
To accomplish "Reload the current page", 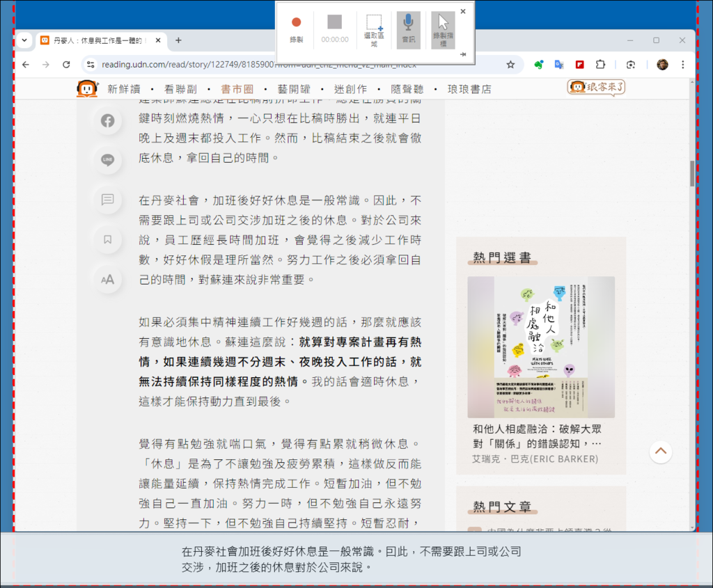I will click(x=66, y=65).
